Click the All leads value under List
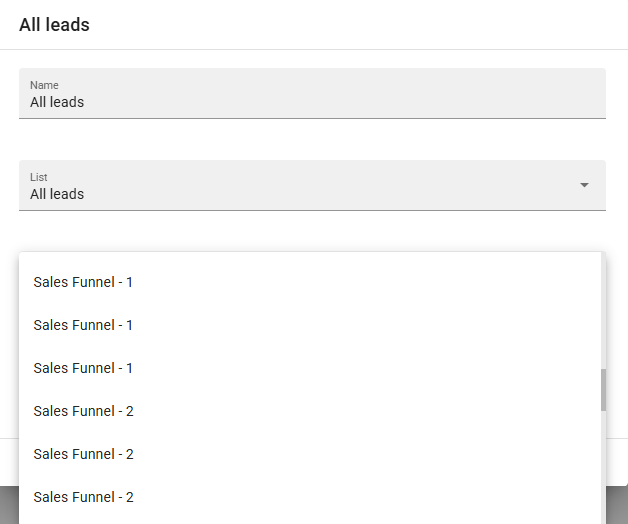Viewport: 628px width, 524px height. (57, 194)
